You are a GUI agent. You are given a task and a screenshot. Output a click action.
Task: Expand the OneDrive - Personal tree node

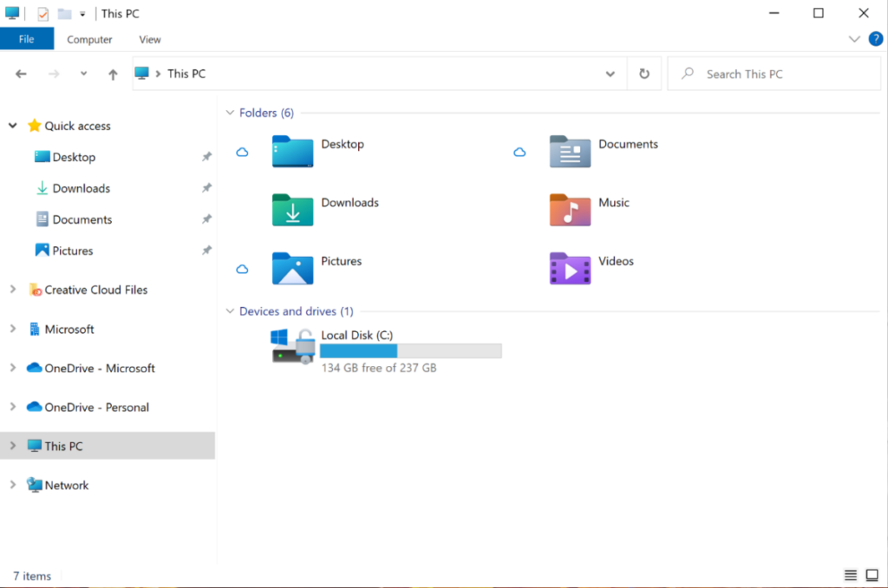[x=12, y=407]
